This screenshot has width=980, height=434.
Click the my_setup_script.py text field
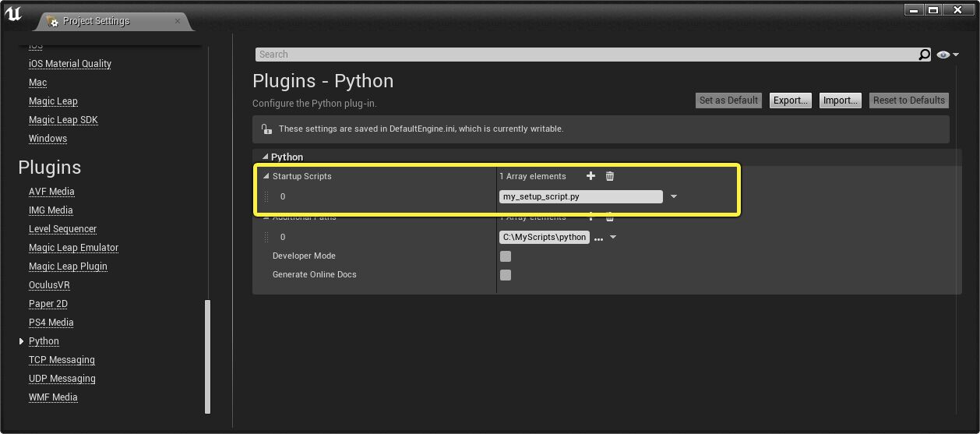(581, 196)
